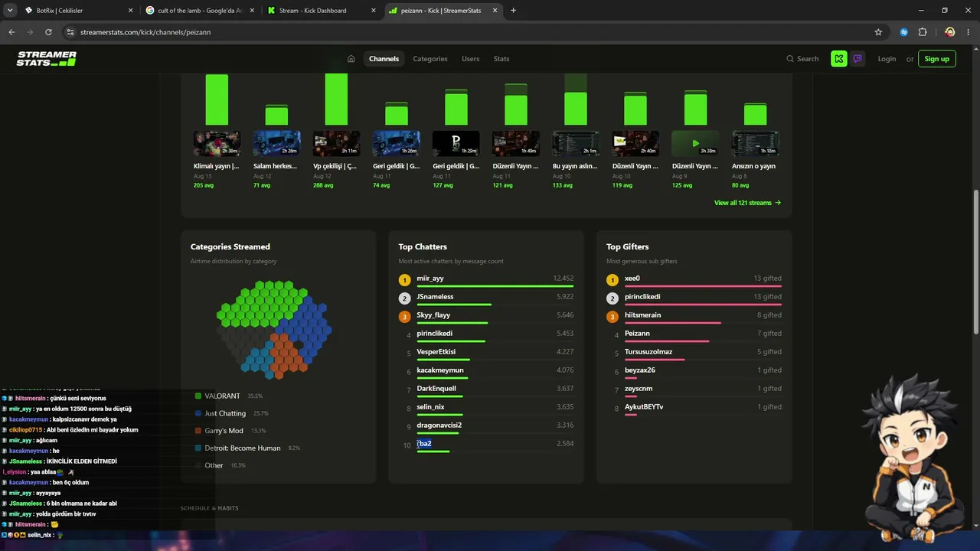Open gifter beyzax26
Image resolution: width=980 pixels, height=551 pixels.
(x=640, y=370)
